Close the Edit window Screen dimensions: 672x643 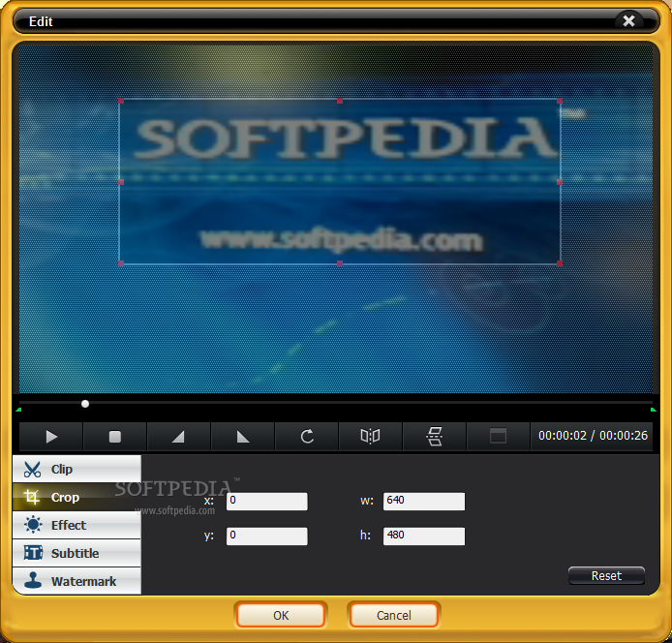[x=628, y=20]
